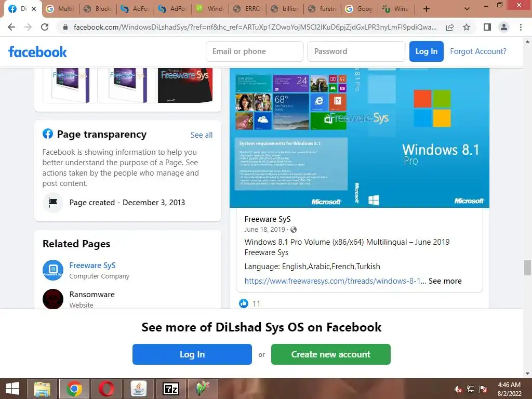Open File Explorer from the taskbar
The image size is (532, 399).
tap(43, 389)
